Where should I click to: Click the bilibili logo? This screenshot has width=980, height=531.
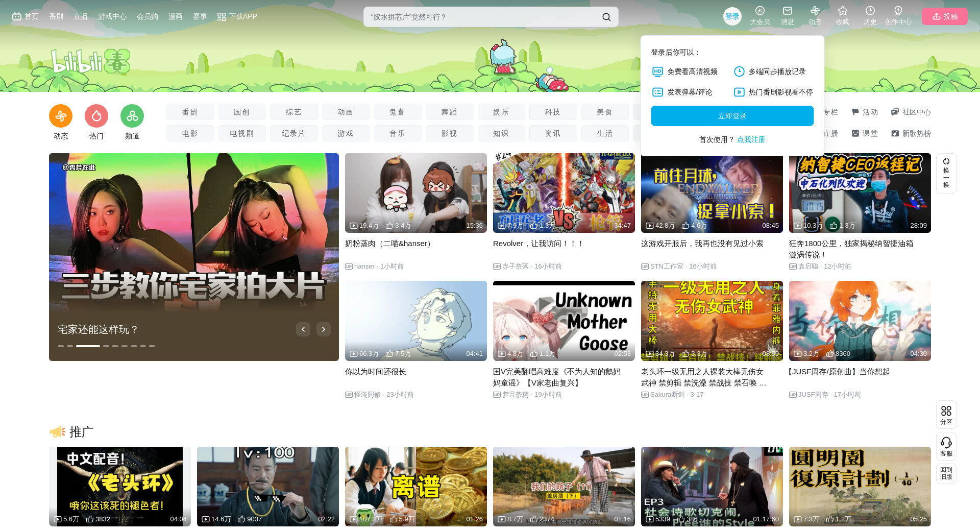point(90,62)
